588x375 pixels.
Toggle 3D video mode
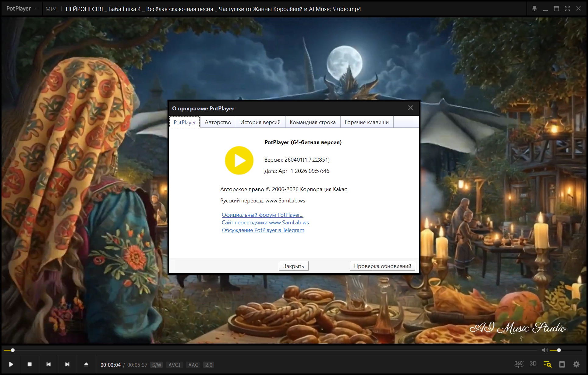[533, 364]
